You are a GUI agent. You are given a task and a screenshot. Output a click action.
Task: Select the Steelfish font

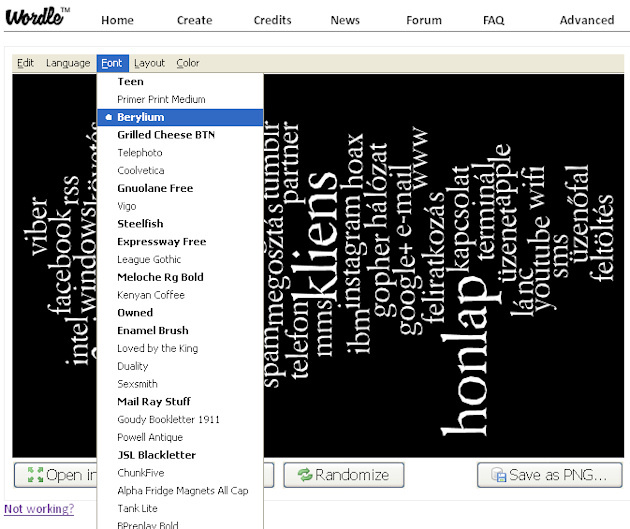(x=180, y=224)
